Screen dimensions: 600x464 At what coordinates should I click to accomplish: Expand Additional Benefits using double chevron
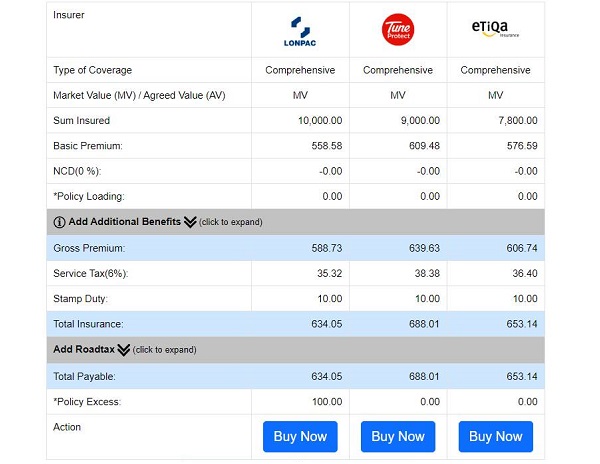coord(190,222)
